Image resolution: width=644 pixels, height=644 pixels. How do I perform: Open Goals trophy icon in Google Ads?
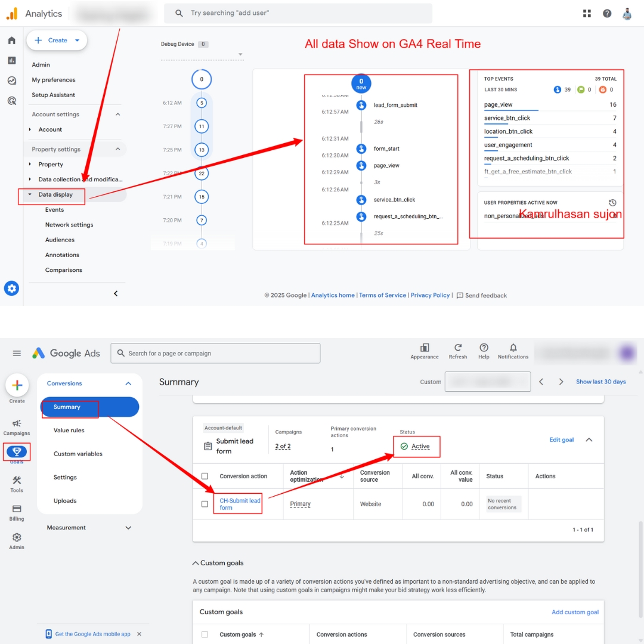[17, 452]
